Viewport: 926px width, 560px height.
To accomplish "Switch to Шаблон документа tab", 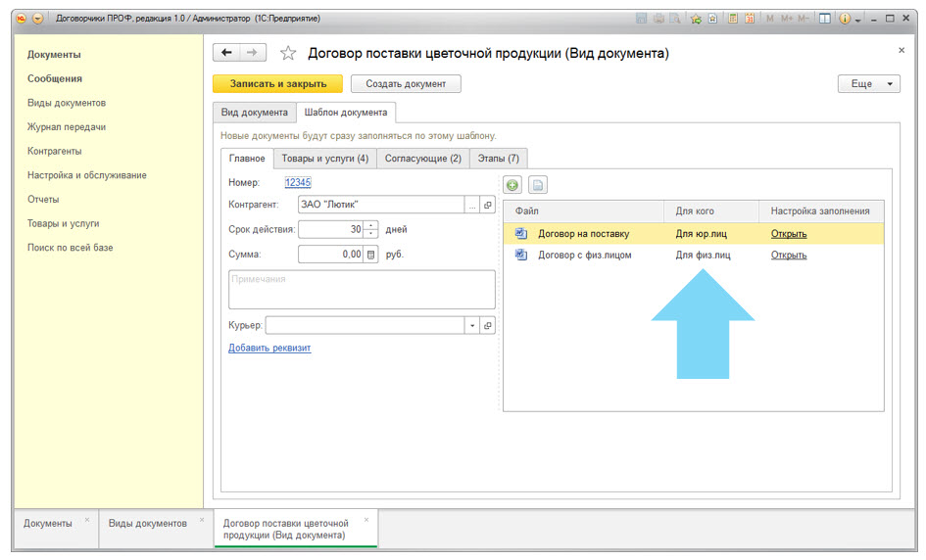I will 346,113.
